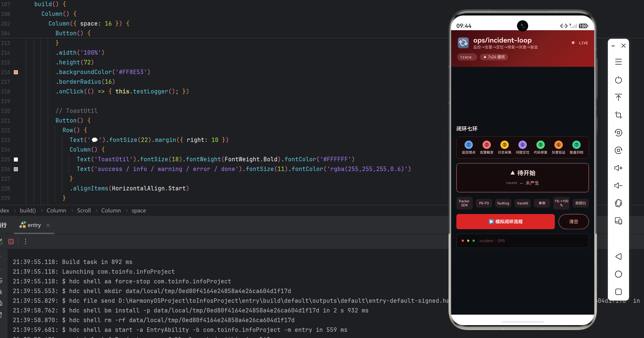Tap the incident · OPS log bar

[522, 241]
